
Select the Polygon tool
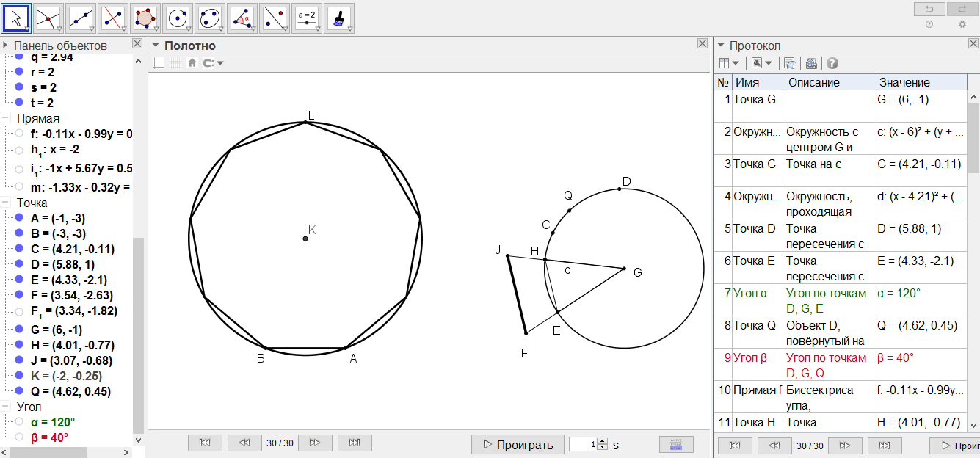pyautogui.click(x=144, y=18)
